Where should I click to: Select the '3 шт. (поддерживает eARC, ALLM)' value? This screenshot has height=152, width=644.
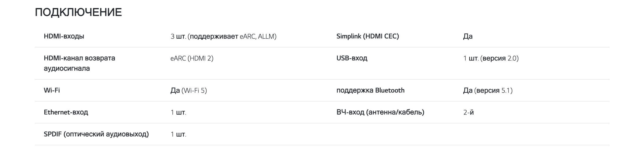pyautogui.click(x=223, y=36)
